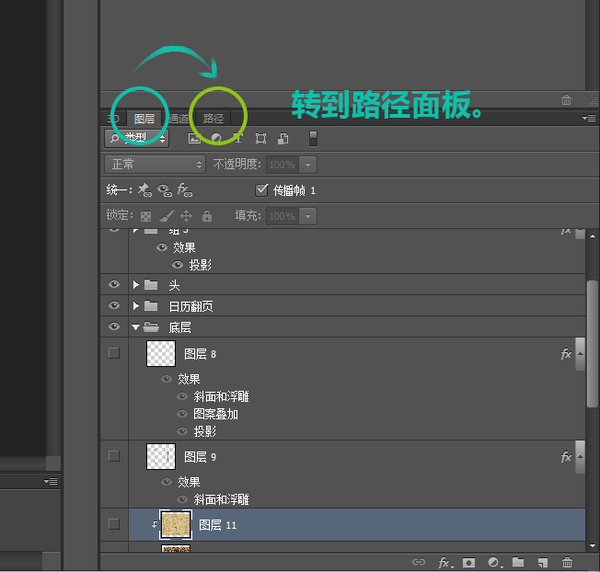Open the 类型 filter type dropdown

(x=137, y=138)
